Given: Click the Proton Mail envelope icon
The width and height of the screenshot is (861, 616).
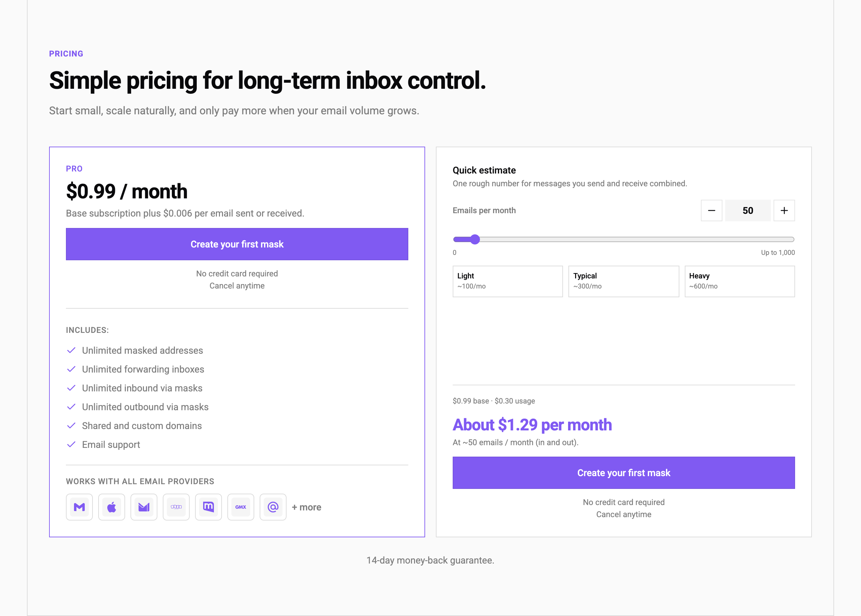Looking at the screenshot, I should pyautogui.click(x=144, y=507).
